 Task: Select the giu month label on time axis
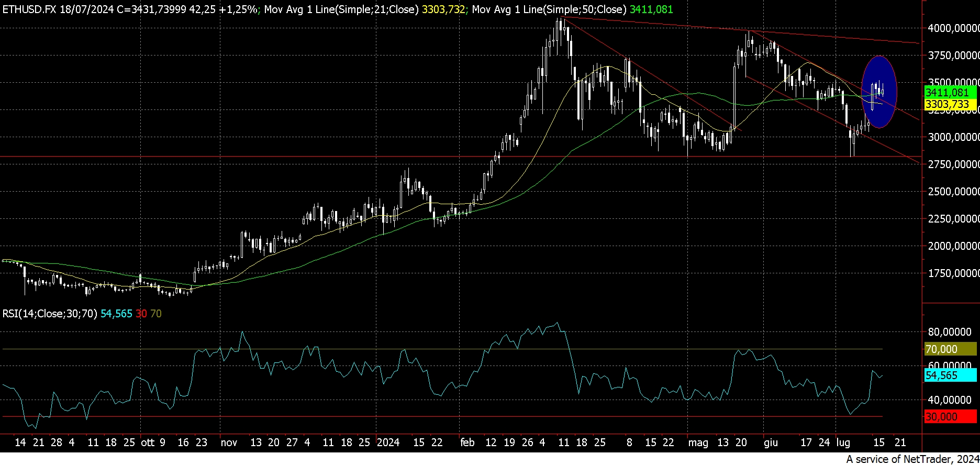click(x=771, y=442)
